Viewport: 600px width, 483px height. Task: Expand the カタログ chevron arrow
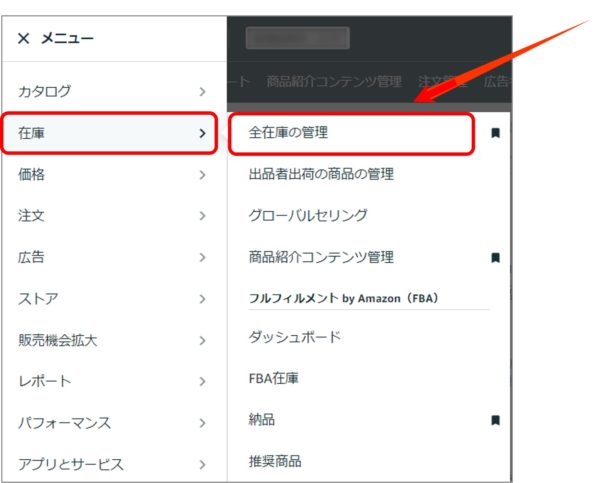pos(202,91)
